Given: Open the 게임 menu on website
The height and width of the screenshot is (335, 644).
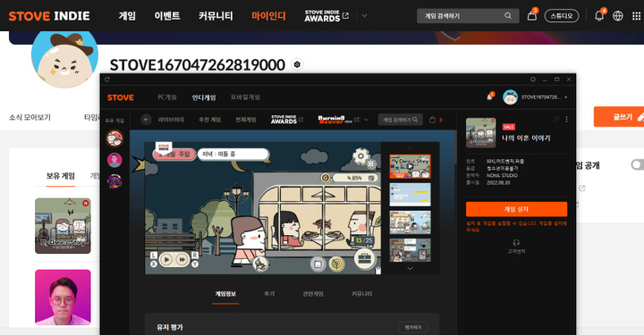Looking at the screenshot, I should [x=127, y=16].
